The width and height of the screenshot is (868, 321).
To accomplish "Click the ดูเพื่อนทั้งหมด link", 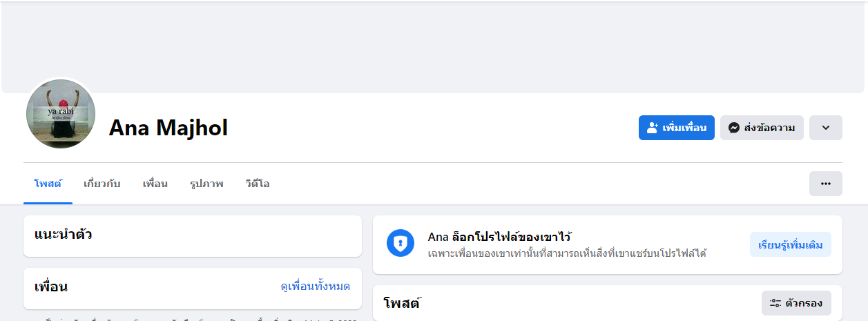I will coord(315,286).
